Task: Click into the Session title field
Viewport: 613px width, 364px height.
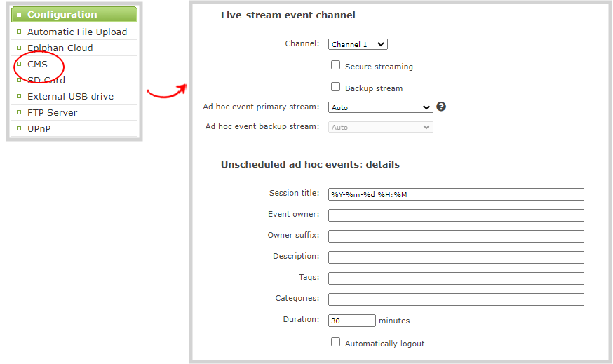Action: click(456, 194)
